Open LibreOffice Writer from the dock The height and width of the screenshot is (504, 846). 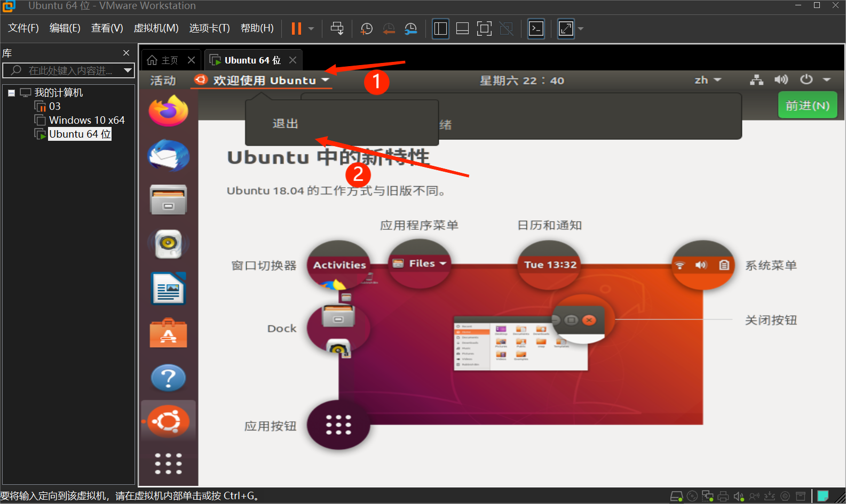click(168, 289)
